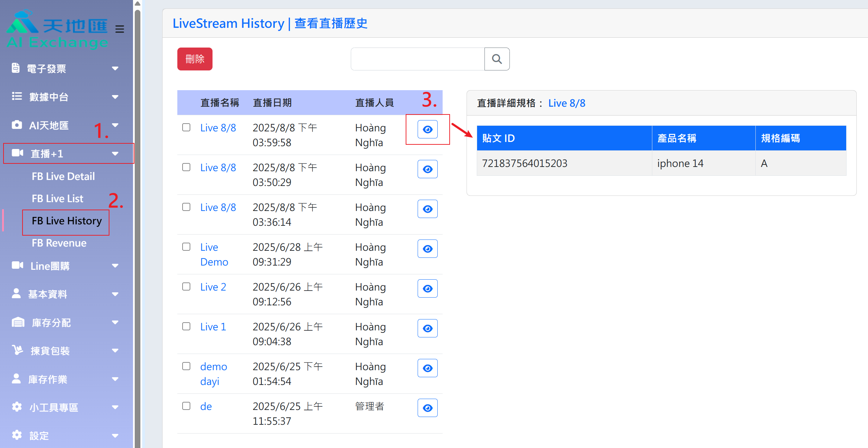Click the sidebar vertical scrollbar
868x448 pixels.
(138, 225)
